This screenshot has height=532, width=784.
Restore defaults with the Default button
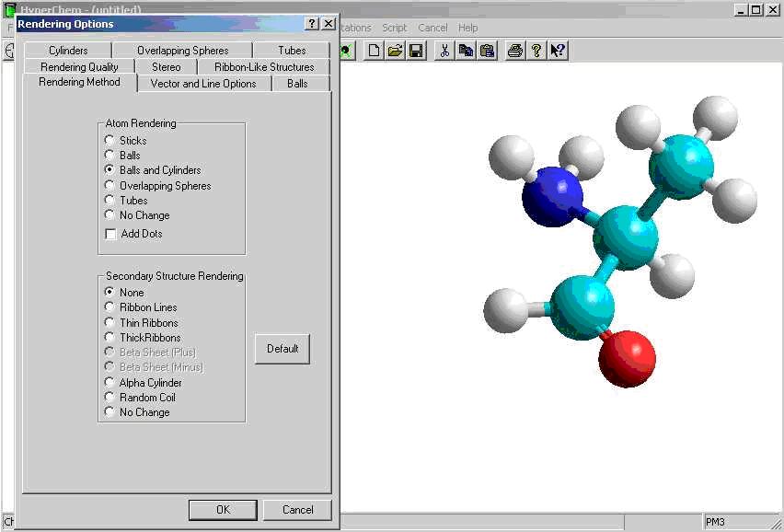[282, 349]
